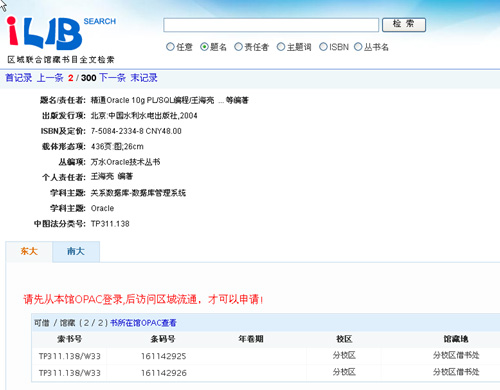
Task: Jump to 末记录 last record
Action: tap(144, 78)
